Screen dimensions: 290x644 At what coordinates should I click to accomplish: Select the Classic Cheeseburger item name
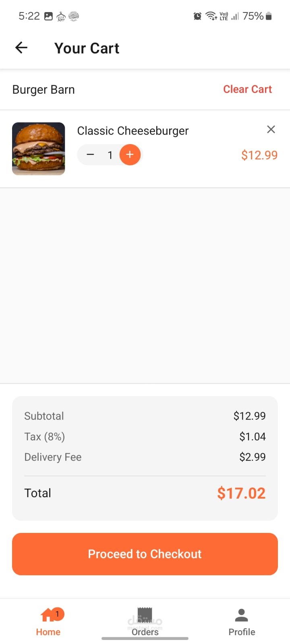pyautogui.click(x=133, y=131)
